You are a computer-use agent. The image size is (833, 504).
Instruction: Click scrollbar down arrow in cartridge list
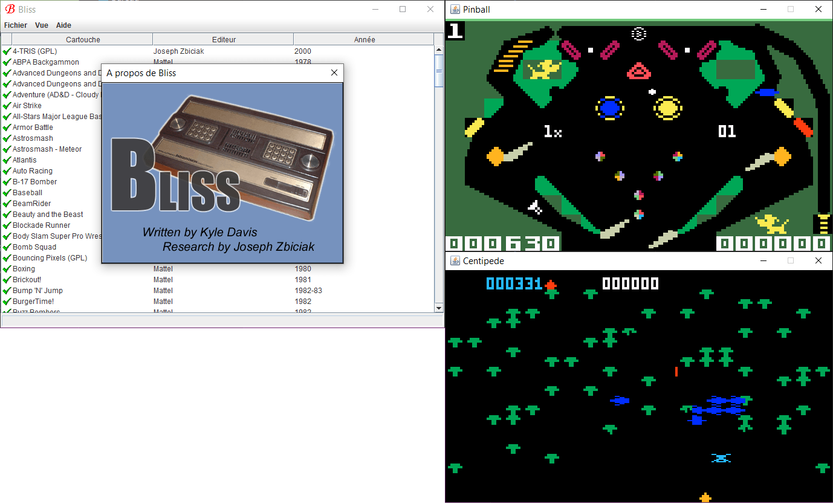(439, 308)
